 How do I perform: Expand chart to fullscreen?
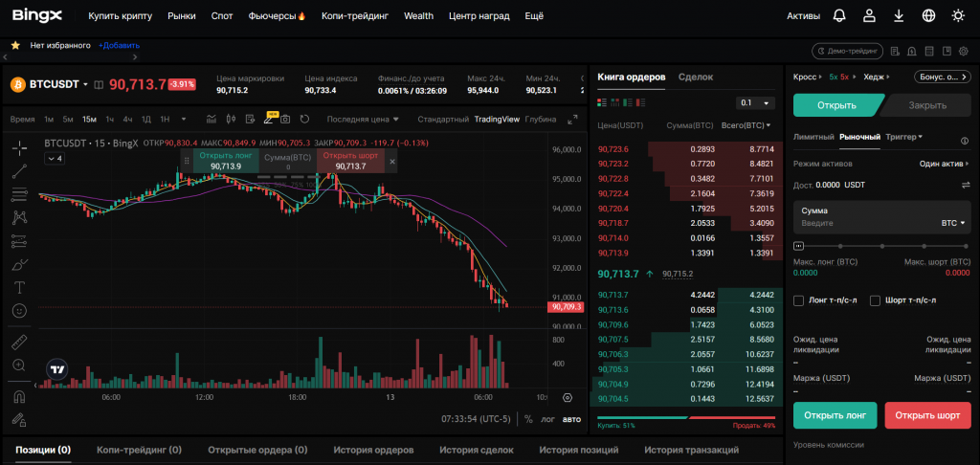point(572,120)
